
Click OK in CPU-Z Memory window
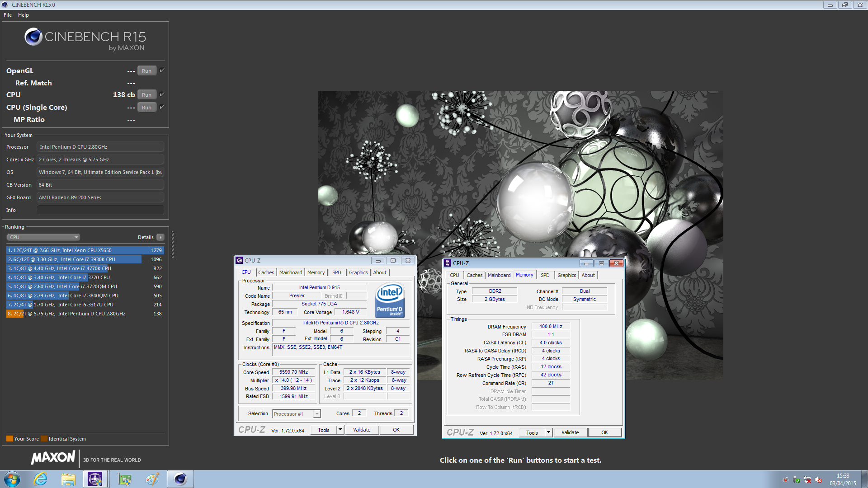point(605,432)
